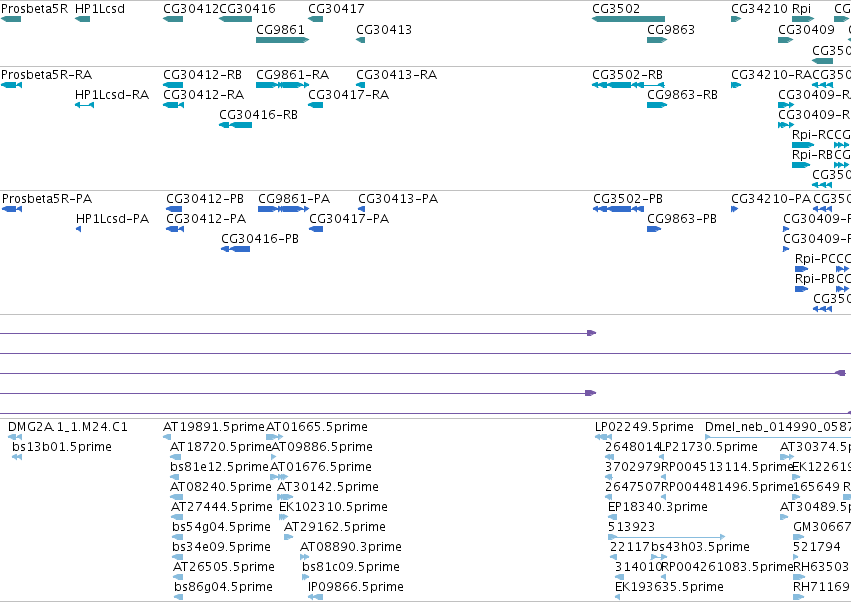Click the EK193635.5prime EST
The height and width of the screenshot is (602, 851).
click(x=618, y=598)
